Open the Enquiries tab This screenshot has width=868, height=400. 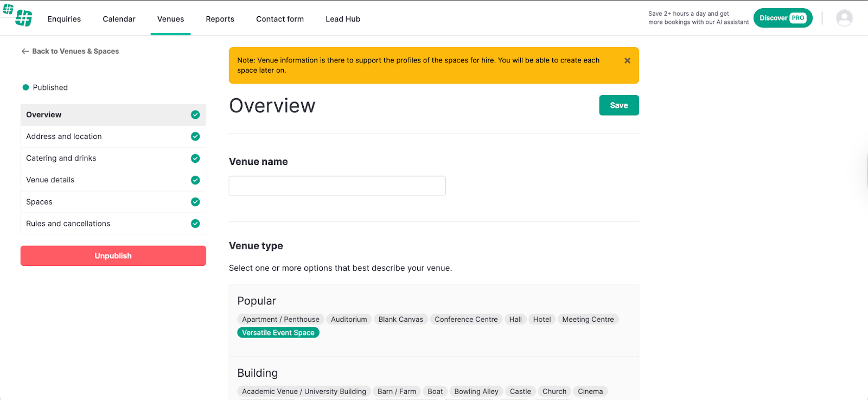(x=64, y=19)
